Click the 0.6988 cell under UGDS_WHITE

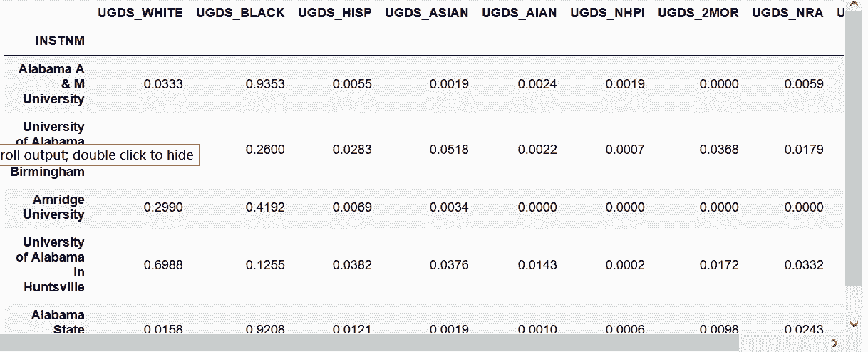point(163,265)
